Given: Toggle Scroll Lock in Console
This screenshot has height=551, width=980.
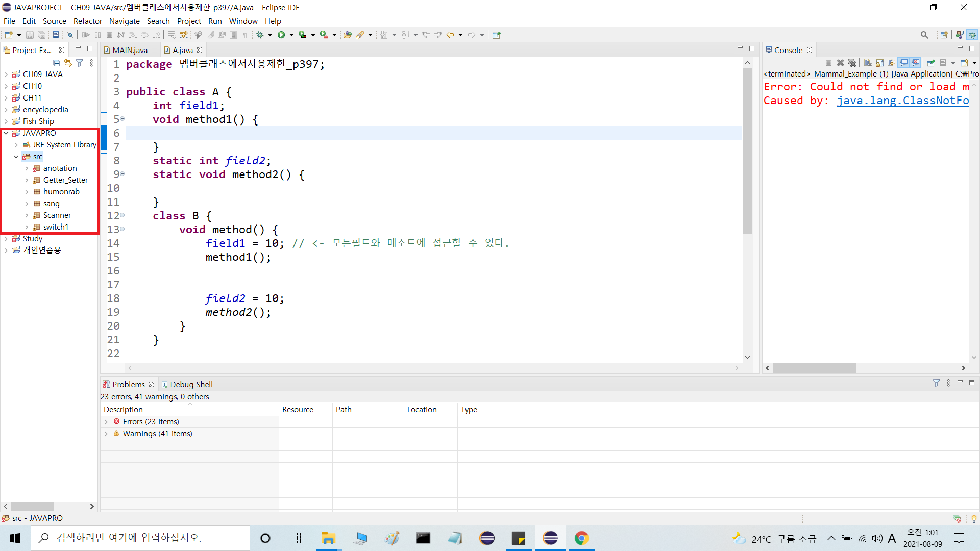Looking at the screenshot, I should 879,63.
